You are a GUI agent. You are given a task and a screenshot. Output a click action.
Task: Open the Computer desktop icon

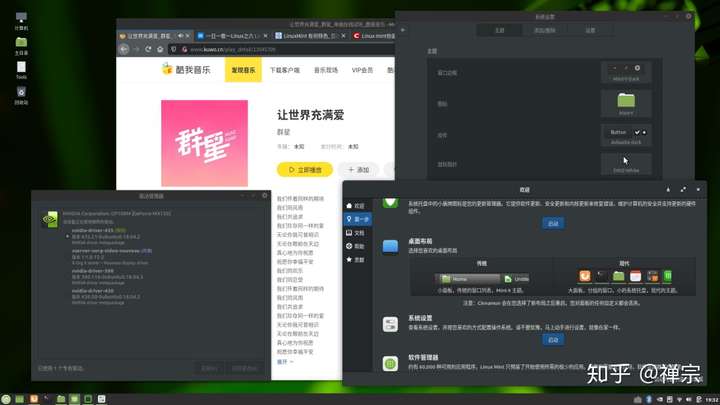21,21
